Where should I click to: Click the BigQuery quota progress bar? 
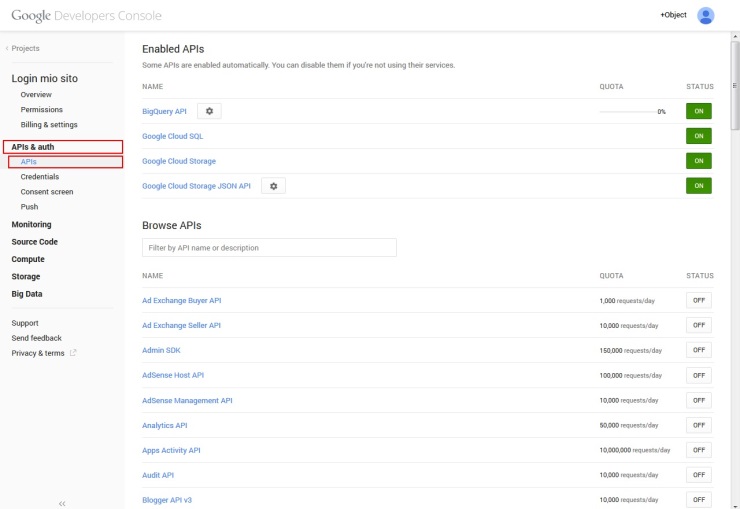tap(627, 111)
